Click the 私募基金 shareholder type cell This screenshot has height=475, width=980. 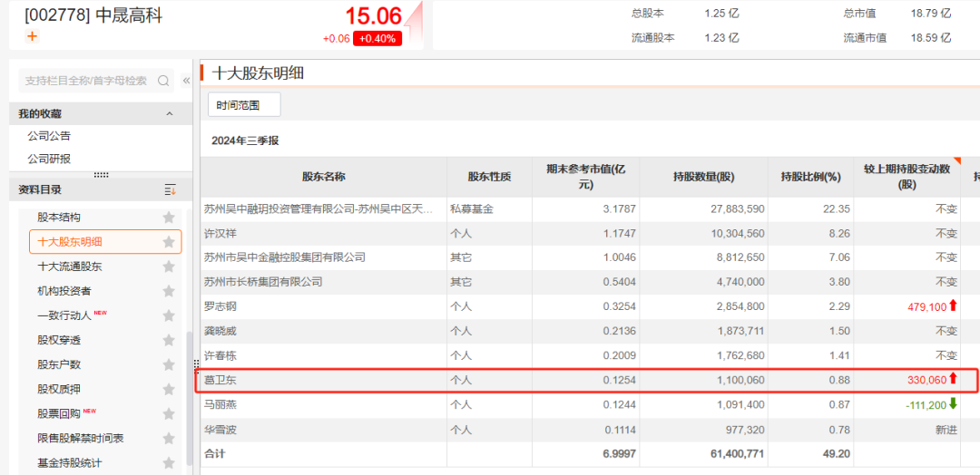point(471,209)
